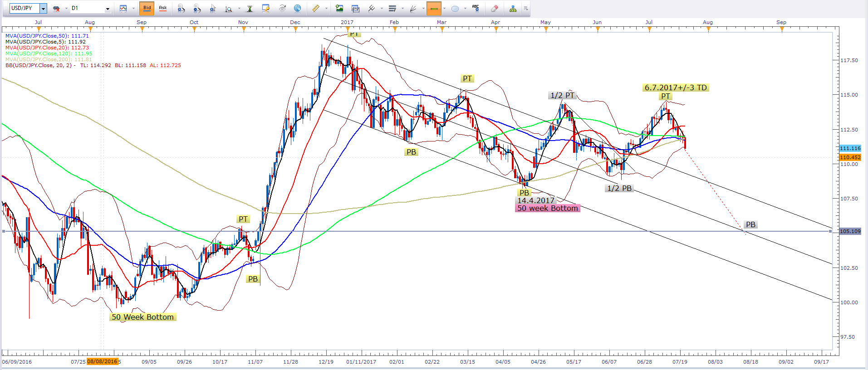Click the '50 week Bottom' pink chart label
868x370 pixels.
tap(548, 209)
